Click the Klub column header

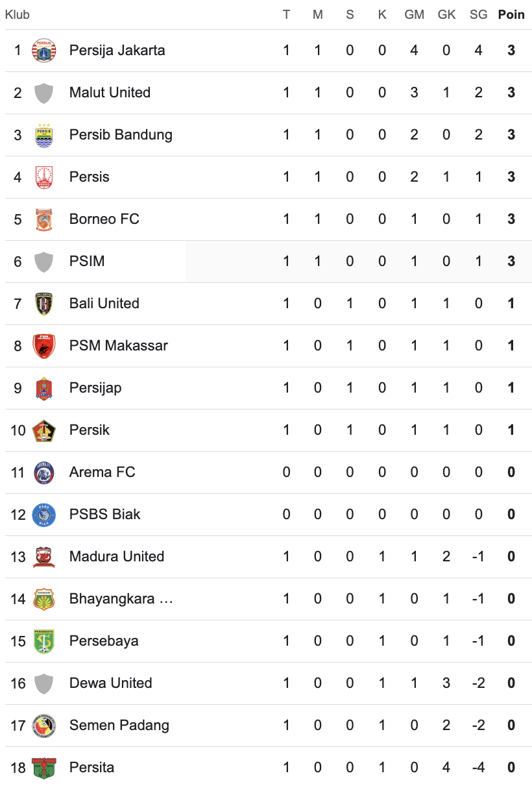(18, 14)
